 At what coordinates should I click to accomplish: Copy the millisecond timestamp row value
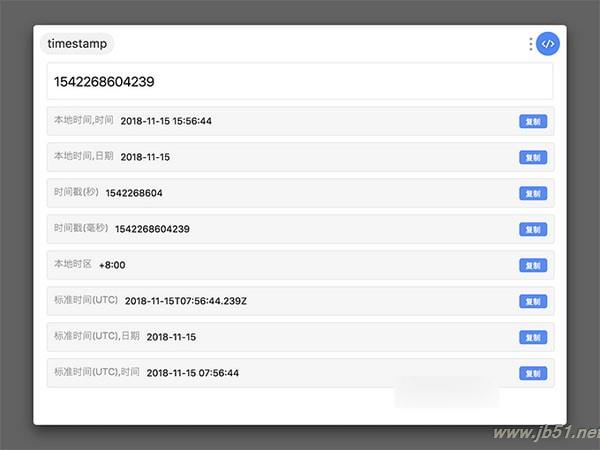(x=533, y=230)
